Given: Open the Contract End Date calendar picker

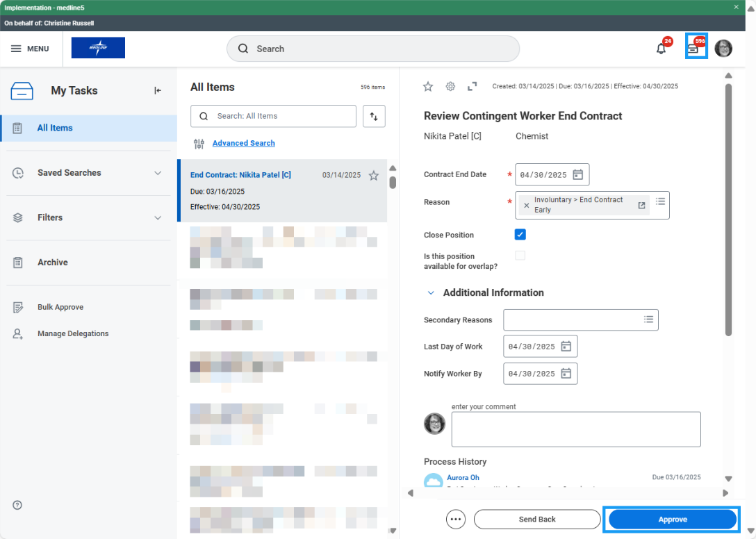Looking at the screenshot, I should 578,174.
